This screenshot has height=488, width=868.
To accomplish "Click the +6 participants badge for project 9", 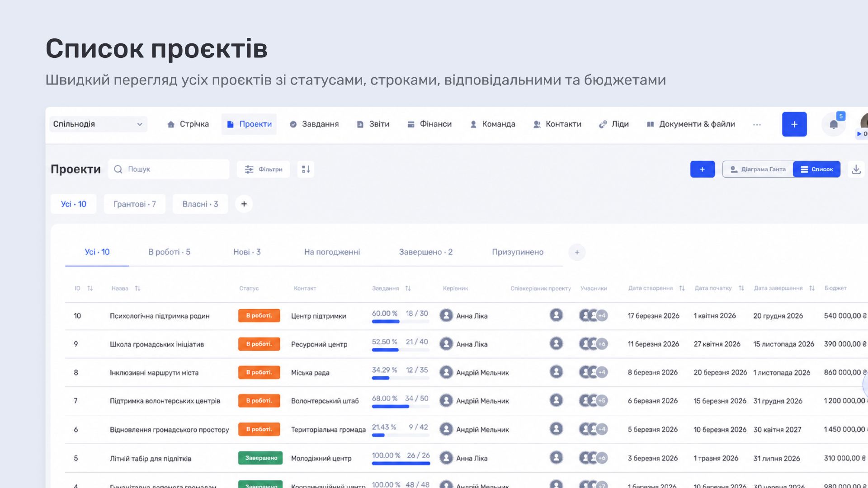I will (x=602, y=344).
